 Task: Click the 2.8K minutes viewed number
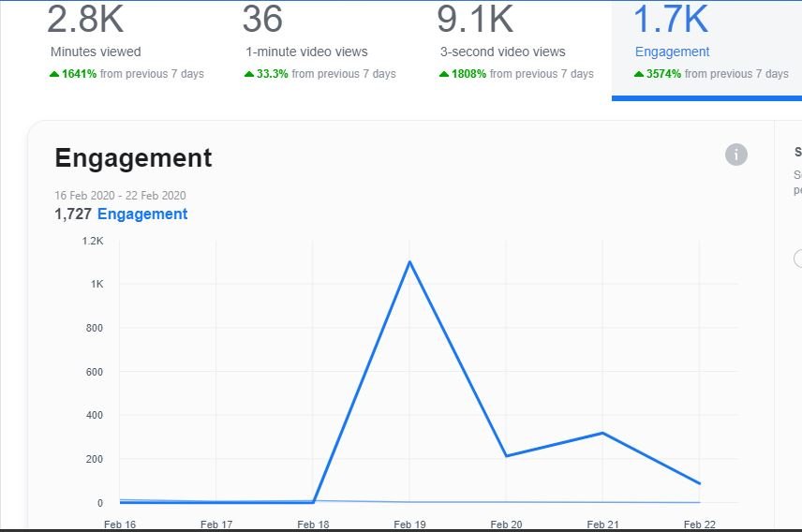[x=85, y=19]
